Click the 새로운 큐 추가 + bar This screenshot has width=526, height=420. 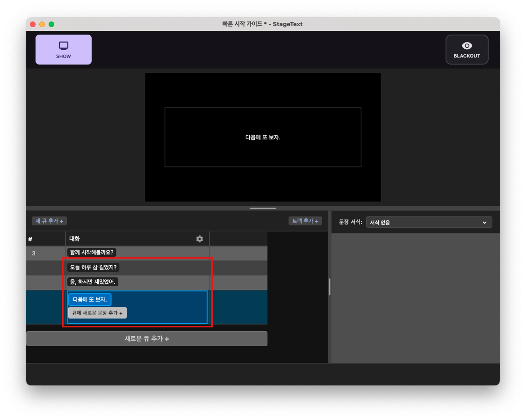click(147, 338)
